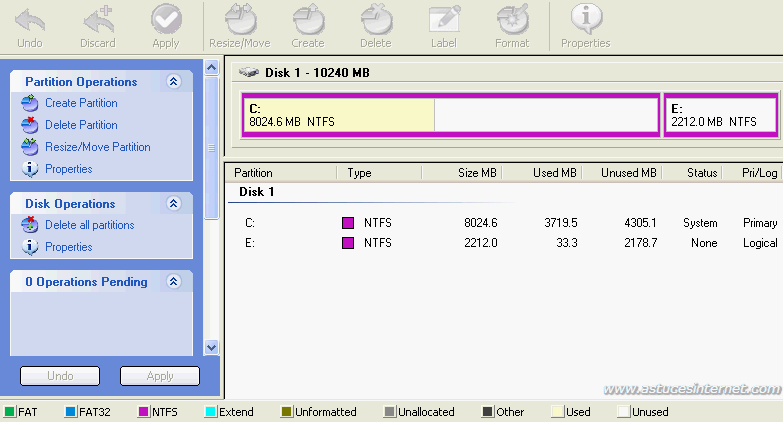Viewport: 783px width, 422px height.
Task: Sort by Type column header
Action: 360,173
